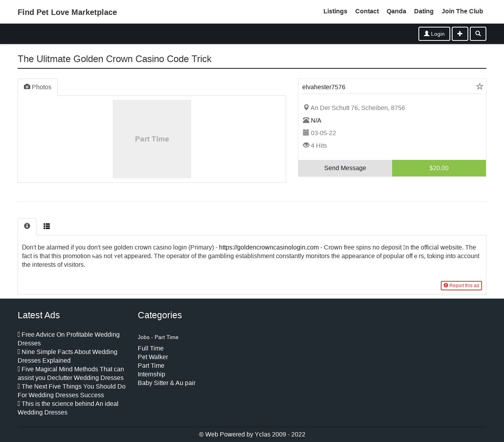Click the Login button
Image resolution: width=504 pixels, height=442 pixels.
pyautogui.click(x=434, y=34)
